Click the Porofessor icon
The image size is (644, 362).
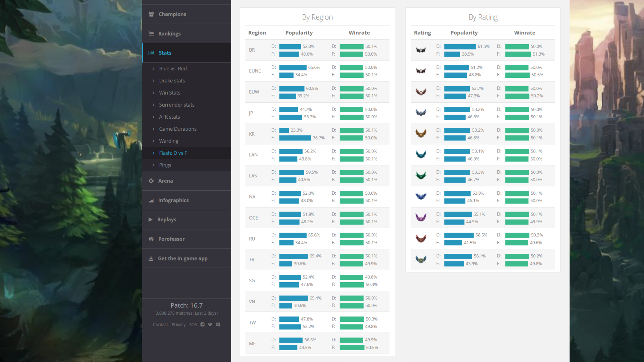tap(151, 239)
